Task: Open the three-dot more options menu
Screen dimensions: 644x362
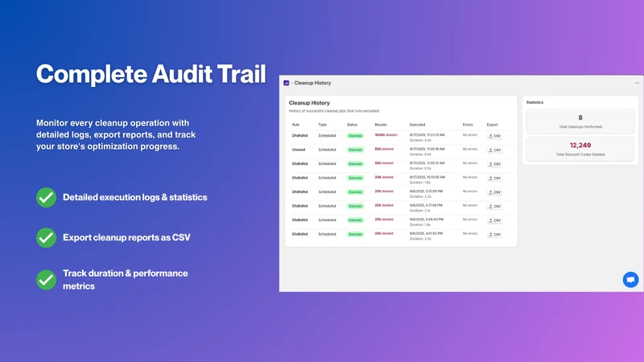Action: [x=637, y=83]
